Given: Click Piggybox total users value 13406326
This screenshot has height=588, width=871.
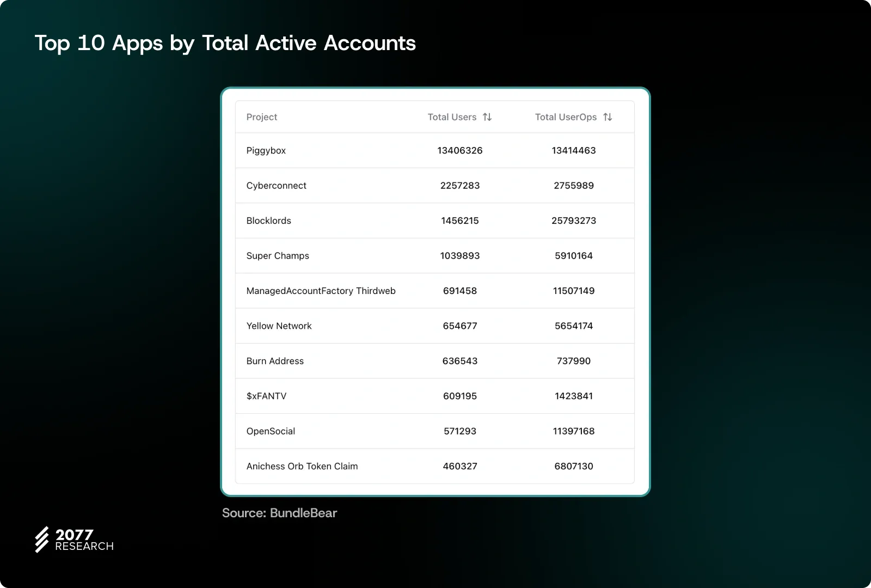Looking at the screenshot, I should [460, 151].
